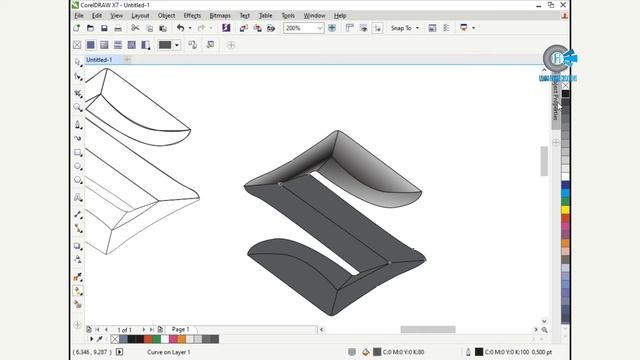Choose the Fountain fill type
Image resolution: width=640 pixels, height=360 pixels.
pos(104,45)
